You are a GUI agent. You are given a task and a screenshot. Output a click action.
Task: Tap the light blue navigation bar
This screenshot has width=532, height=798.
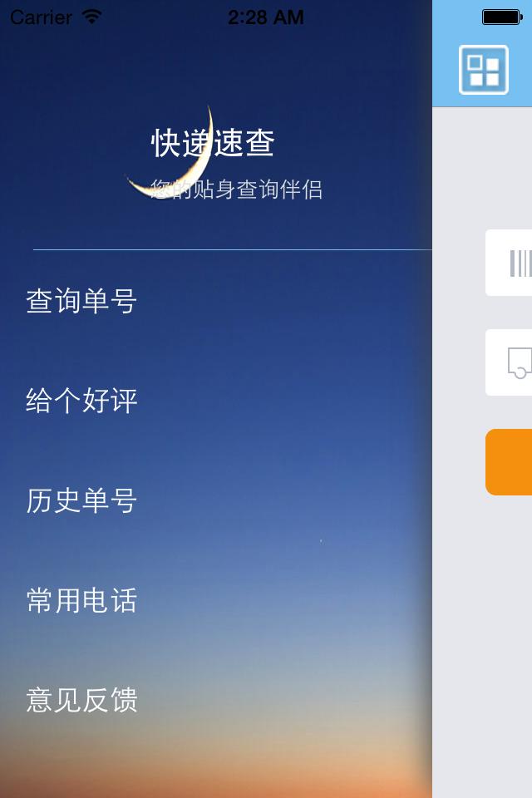[x=482, y=53]
